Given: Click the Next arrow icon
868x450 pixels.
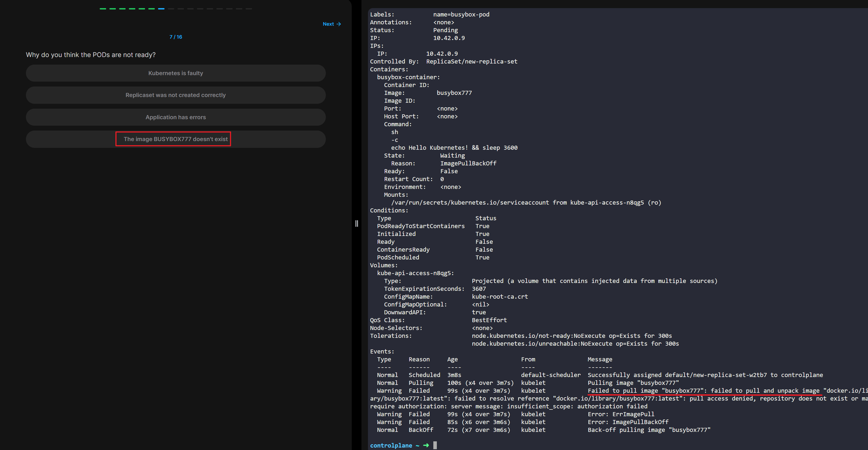Looking at the screenshot, I should (x=339, y=24).
